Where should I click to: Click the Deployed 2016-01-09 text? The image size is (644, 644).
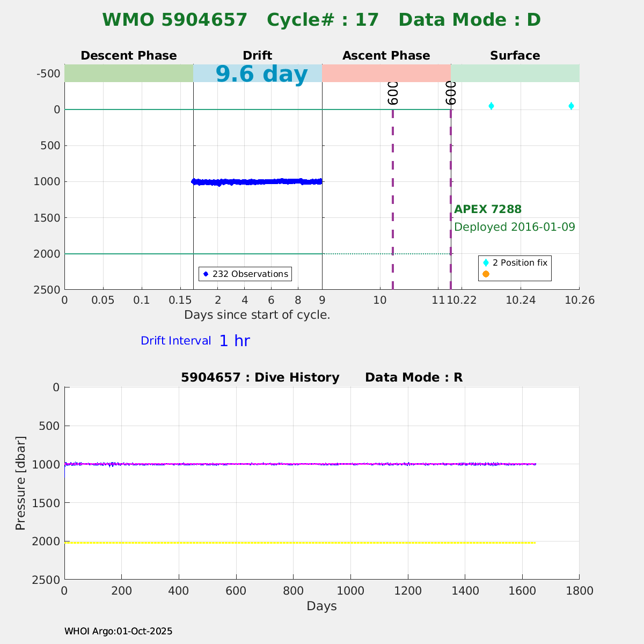click(x=515, y=227)
